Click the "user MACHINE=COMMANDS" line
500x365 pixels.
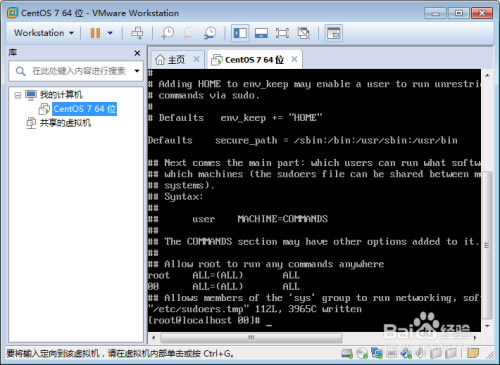click(x=260, y=219)
